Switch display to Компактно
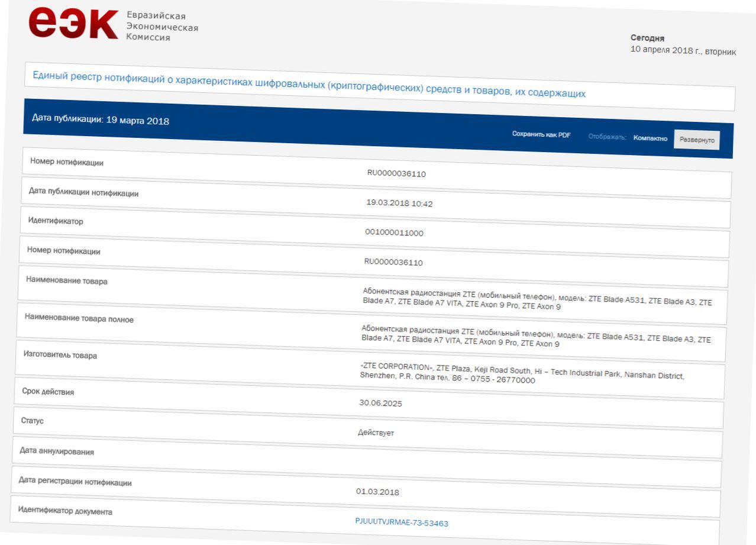 pyautogui.click(x=650, y=138)
